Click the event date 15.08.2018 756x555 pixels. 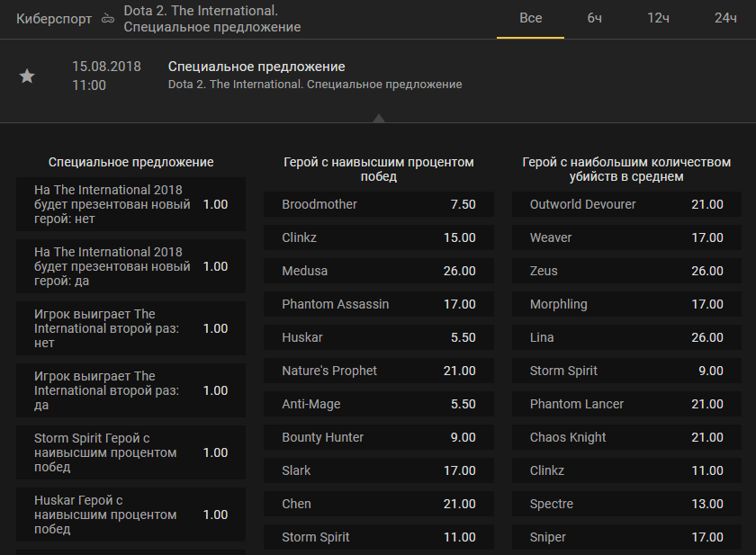pyautogui.click(x=106, y=67)
